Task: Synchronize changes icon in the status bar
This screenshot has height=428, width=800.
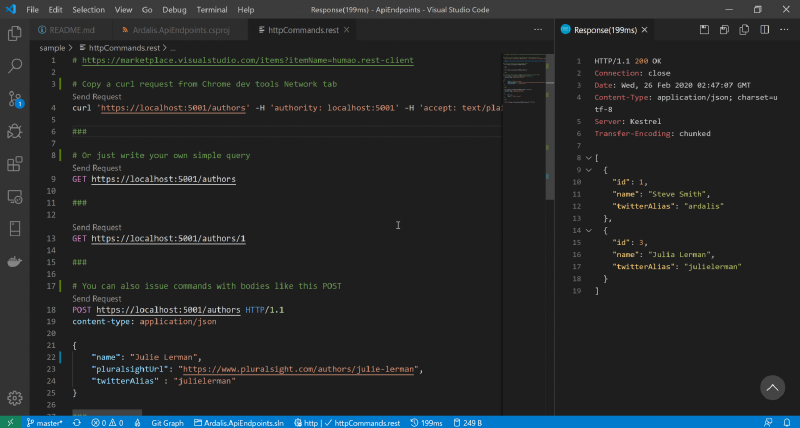Action: click(x=77, y=422)
